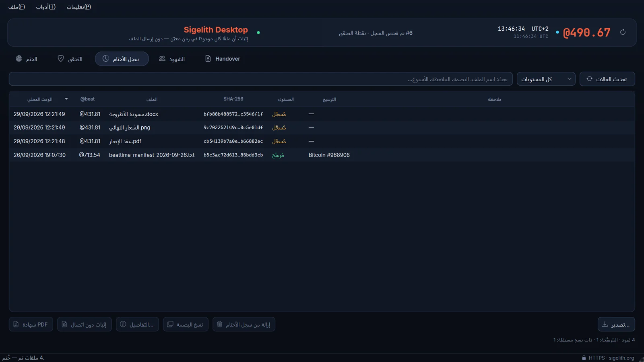644x362 pixels.
Task: Click the lock icon in the status bar
Action: 584,358
